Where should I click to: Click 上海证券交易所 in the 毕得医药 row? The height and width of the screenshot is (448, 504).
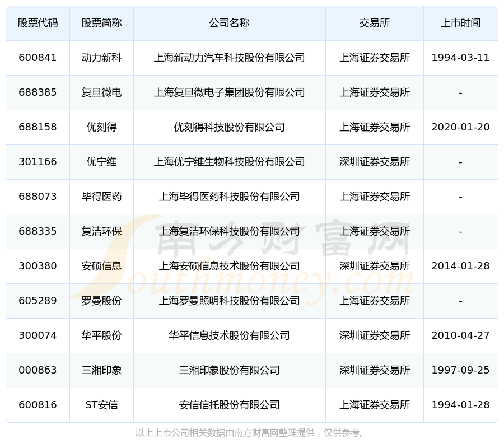(375, 197)
